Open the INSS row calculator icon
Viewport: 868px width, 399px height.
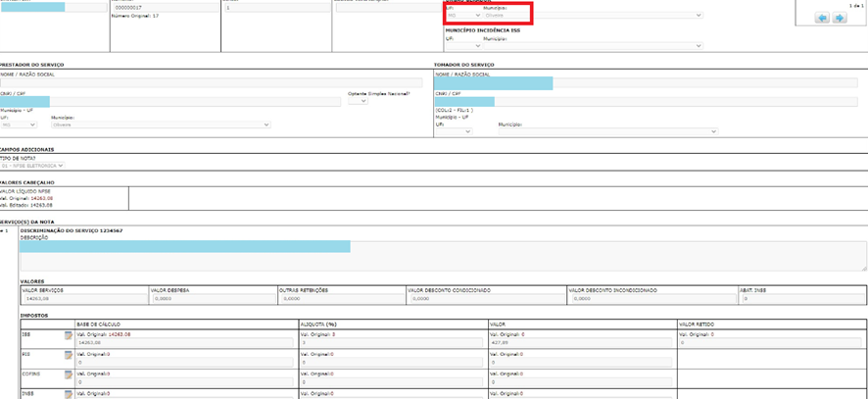tap(69, 395)
